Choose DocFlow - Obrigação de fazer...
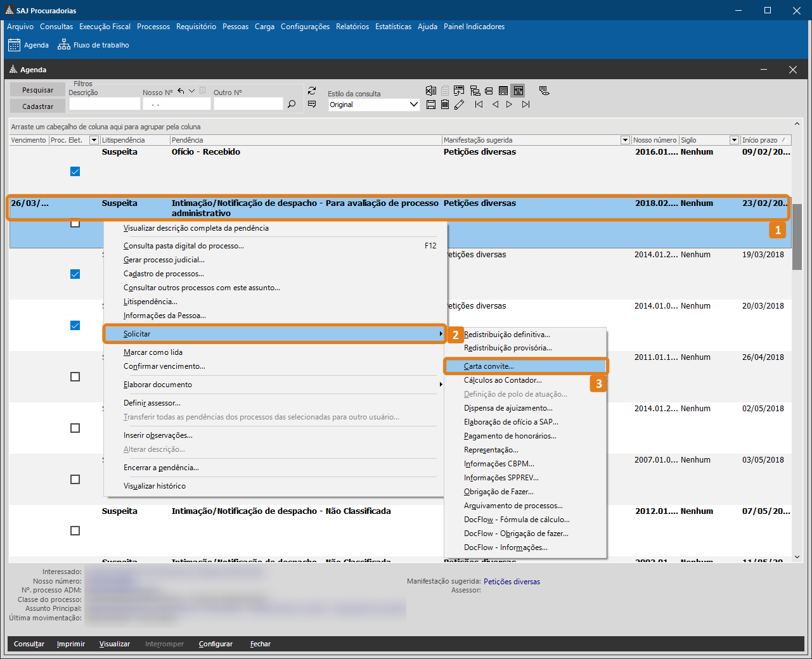This screenshot has width=812, height=659. click(525, 534)
